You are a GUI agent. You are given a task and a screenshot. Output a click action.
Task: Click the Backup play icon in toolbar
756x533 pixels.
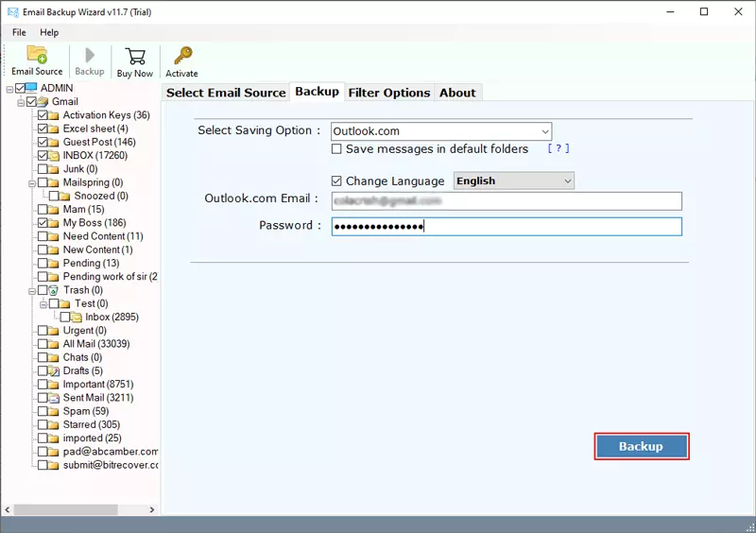click(x=90, y=55)
